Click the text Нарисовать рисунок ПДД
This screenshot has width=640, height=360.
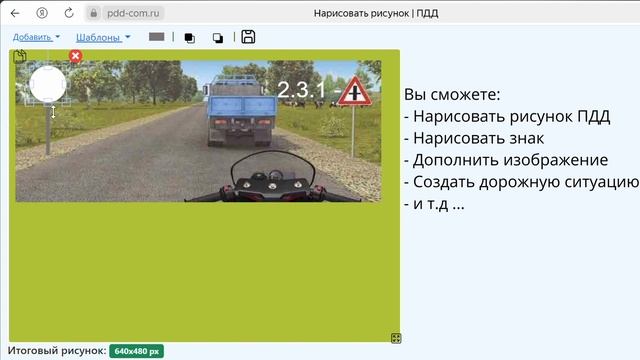pyautogui.click(x=511, y=116)
